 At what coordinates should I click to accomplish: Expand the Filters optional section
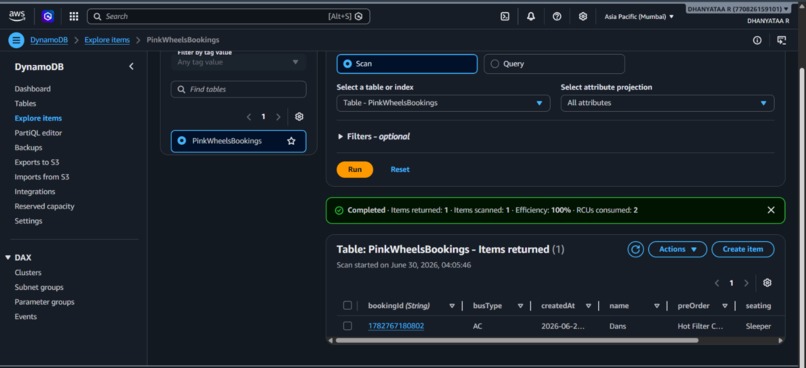[x=374, y=137]
